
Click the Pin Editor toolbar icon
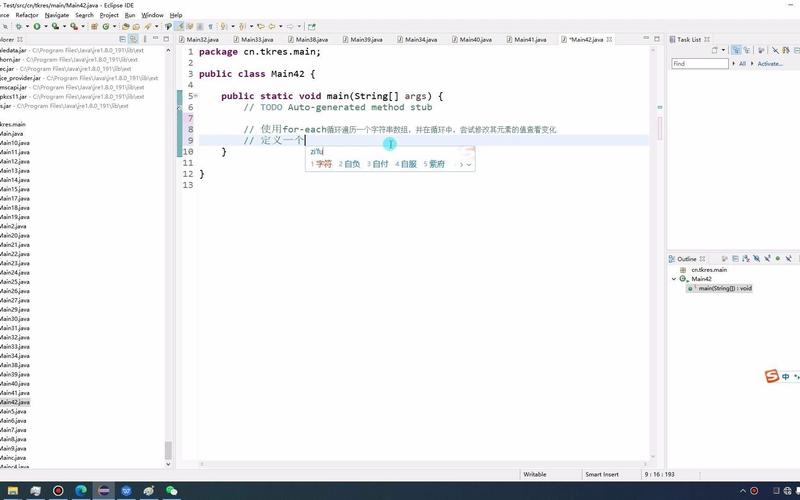(312, 27)
